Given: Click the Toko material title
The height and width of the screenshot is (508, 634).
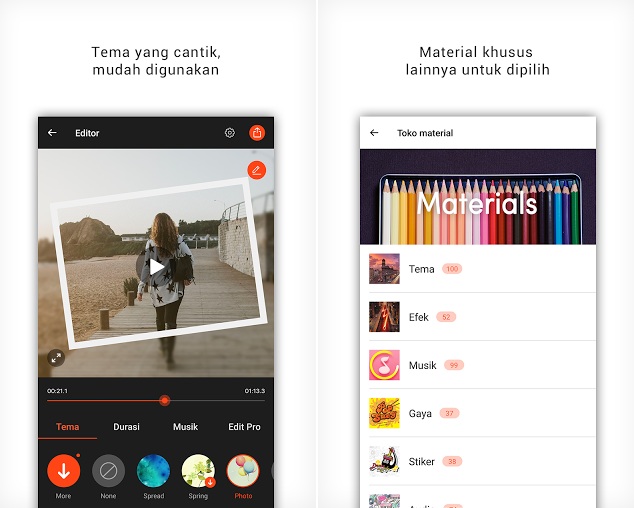Looking at the screenshot, I should (425, 133).
